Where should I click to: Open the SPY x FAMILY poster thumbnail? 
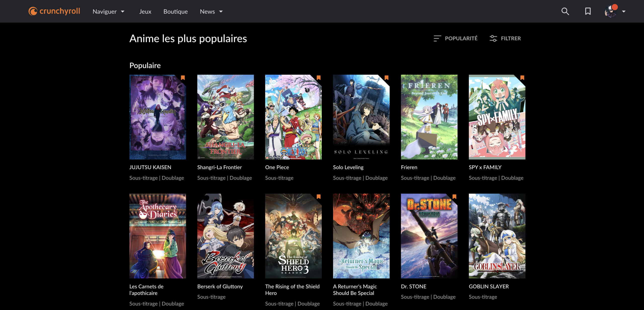[497, 117]
